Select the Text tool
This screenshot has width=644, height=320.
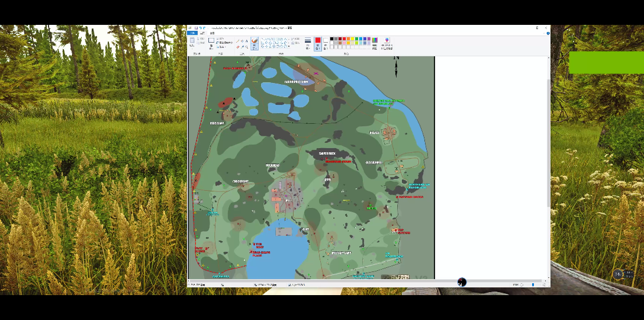coord(247,41)
